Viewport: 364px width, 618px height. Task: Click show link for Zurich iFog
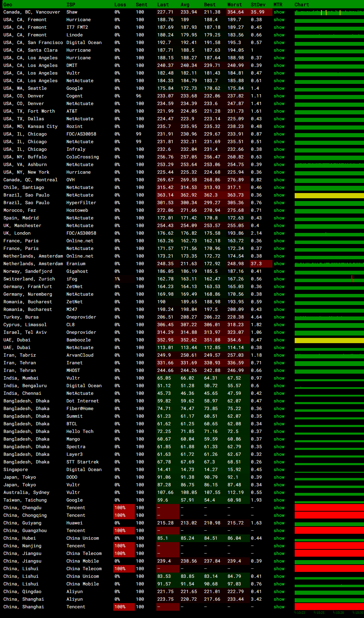(279, 279)
